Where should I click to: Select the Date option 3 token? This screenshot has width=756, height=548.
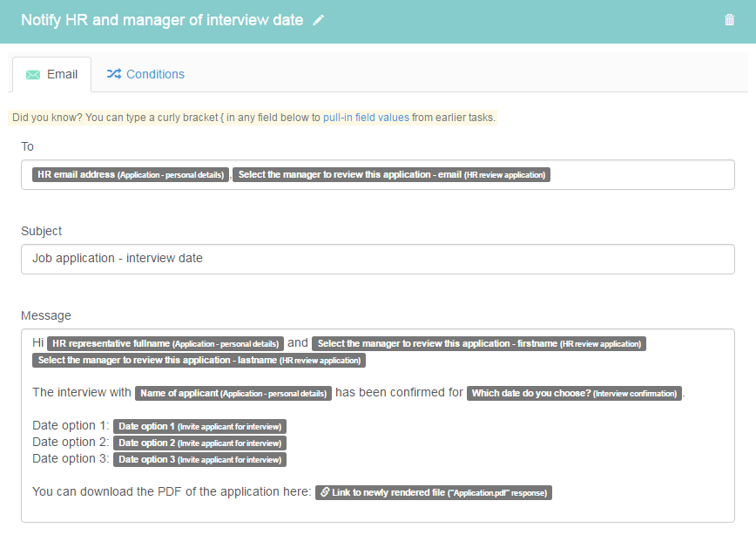point(199,459)
